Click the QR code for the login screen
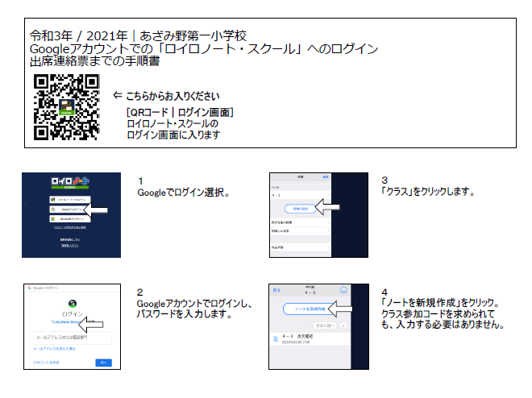The width and height of the screenshot is (532, 398). (66, 107)
